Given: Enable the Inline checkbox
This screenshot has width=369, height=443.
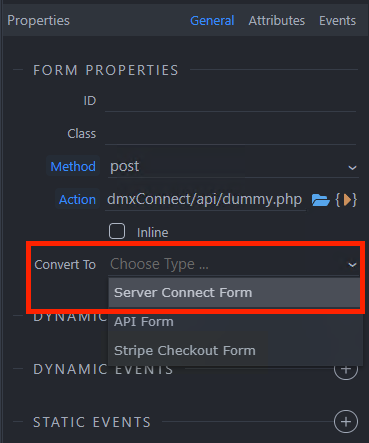Looking at the screenshot, I should click(117, 231).
